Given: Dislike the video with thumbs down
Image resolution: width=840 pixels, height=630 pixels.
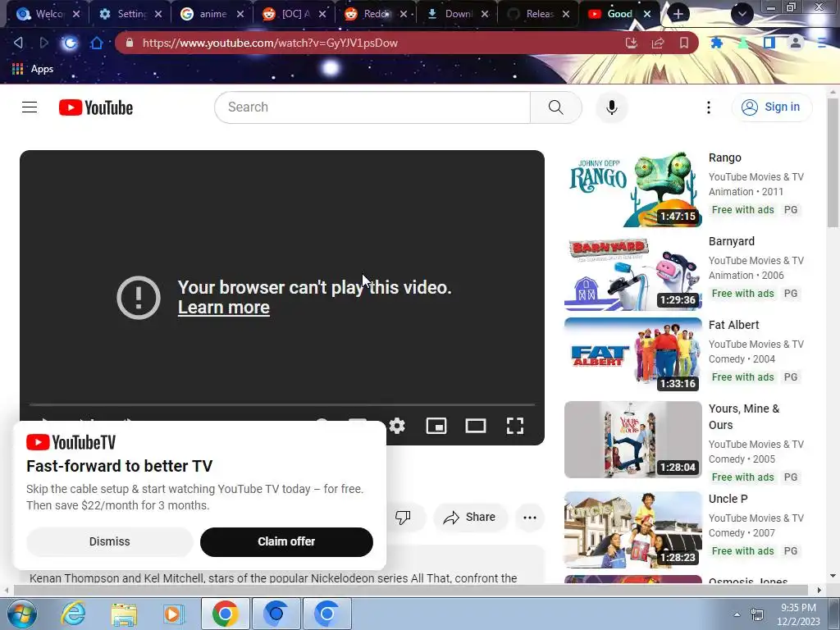Looking at the screenshot, I should (x=403, y=517).
